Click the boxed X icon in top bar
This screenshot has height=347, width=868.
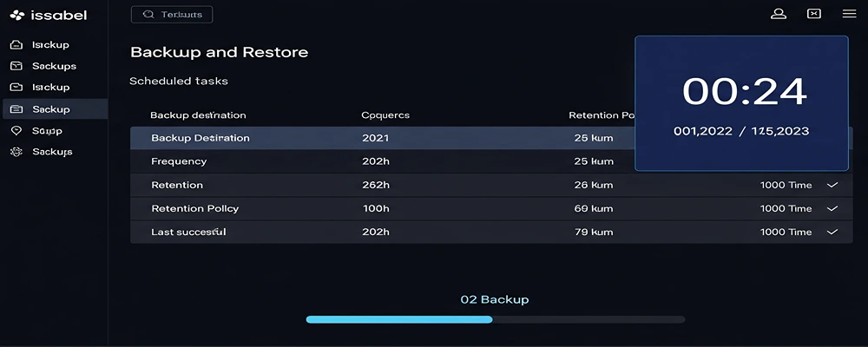813,14
